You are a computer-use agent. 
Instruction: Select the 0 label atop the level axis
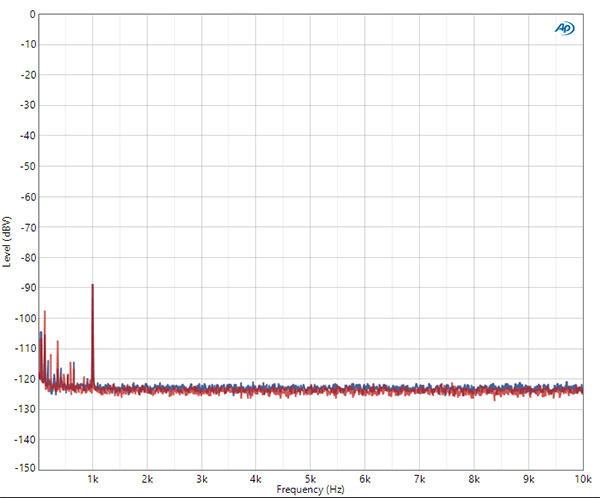[32, 14]
